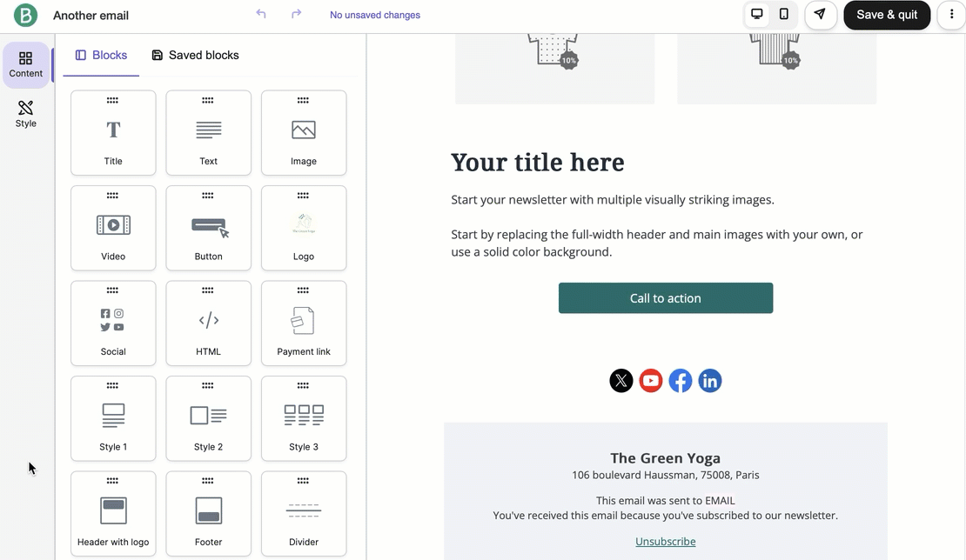Pick the HTML code block

(208, 323)
